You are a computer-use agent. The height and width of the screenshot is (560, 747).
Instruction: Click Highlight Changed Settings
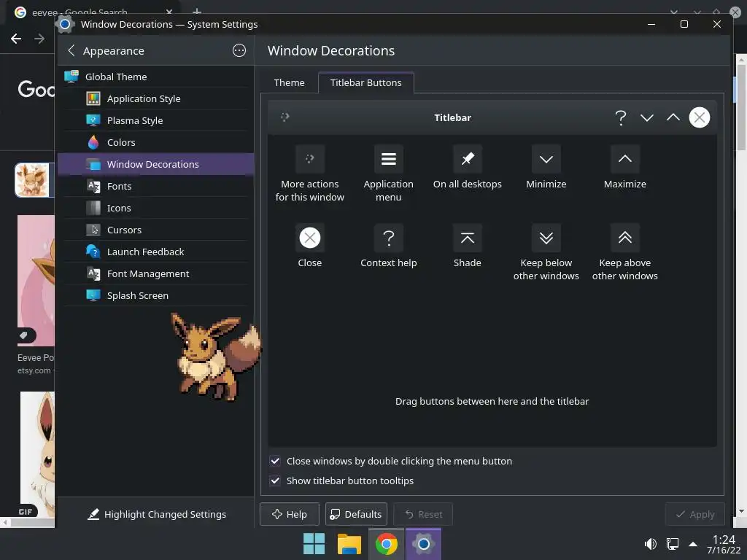(157, 514)
